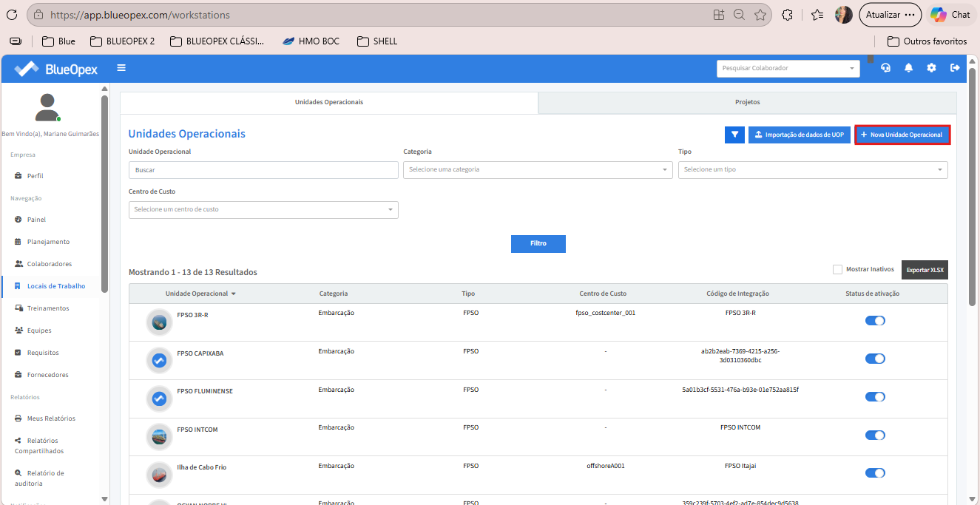This screenshot has width=980, height=505.
Task: Click the Unidade Operacional search field
Action: pos(263,170)
